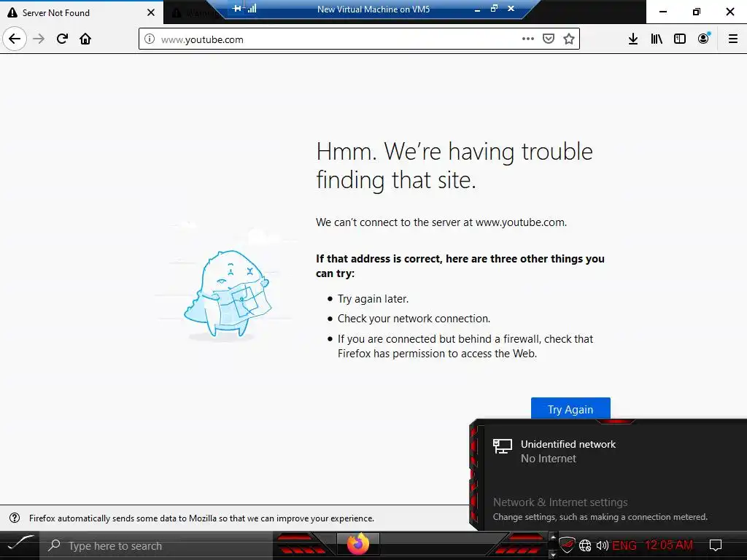The image size is (747, 560).
Task: Click the Type here to search box
Action: (158, 545)
